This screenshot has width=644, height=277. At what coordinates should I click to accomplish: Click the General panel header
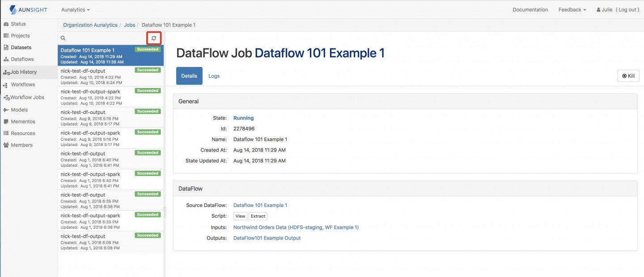pyautogui.click(x=405, y=101)
